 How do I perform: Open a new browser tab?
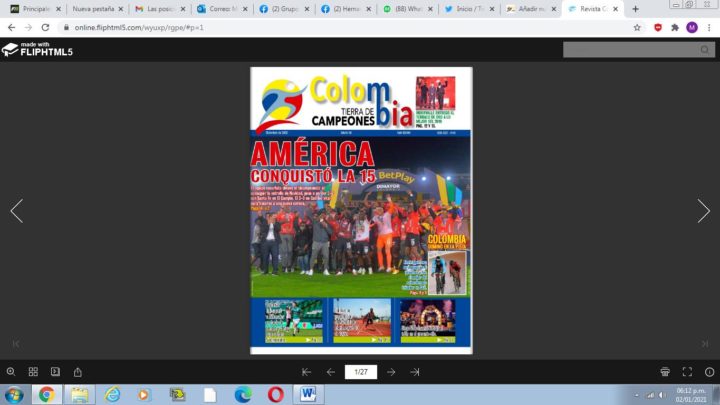coord(636,9)
